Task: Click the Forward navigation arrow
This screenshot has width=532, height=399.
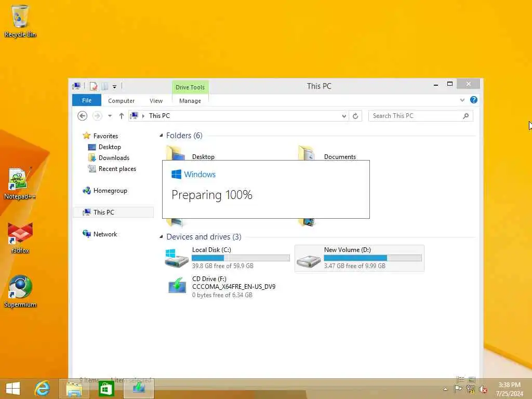Action: click(x=97, y=116)
